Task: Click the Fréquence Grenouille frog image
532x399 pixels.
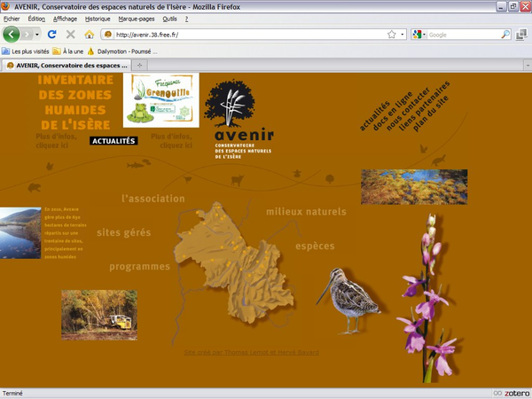Action: coord(160,100)
